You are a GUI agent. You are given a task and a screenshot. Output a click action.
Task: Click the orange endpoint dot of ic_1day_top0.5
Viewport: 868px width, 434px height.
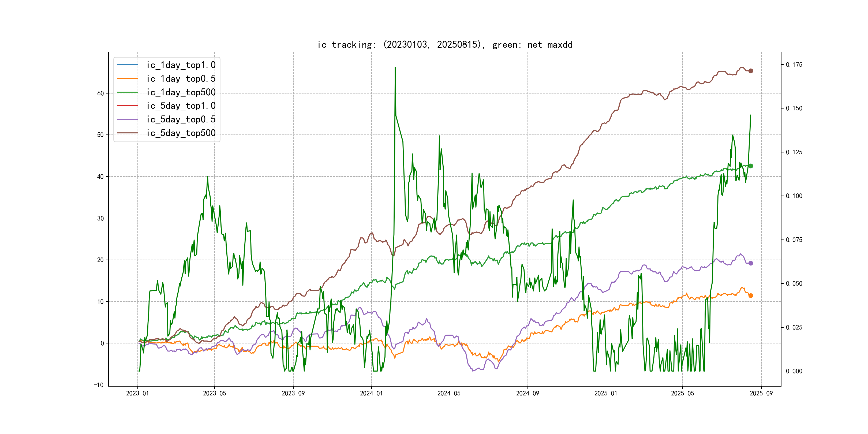click(750, 295)
